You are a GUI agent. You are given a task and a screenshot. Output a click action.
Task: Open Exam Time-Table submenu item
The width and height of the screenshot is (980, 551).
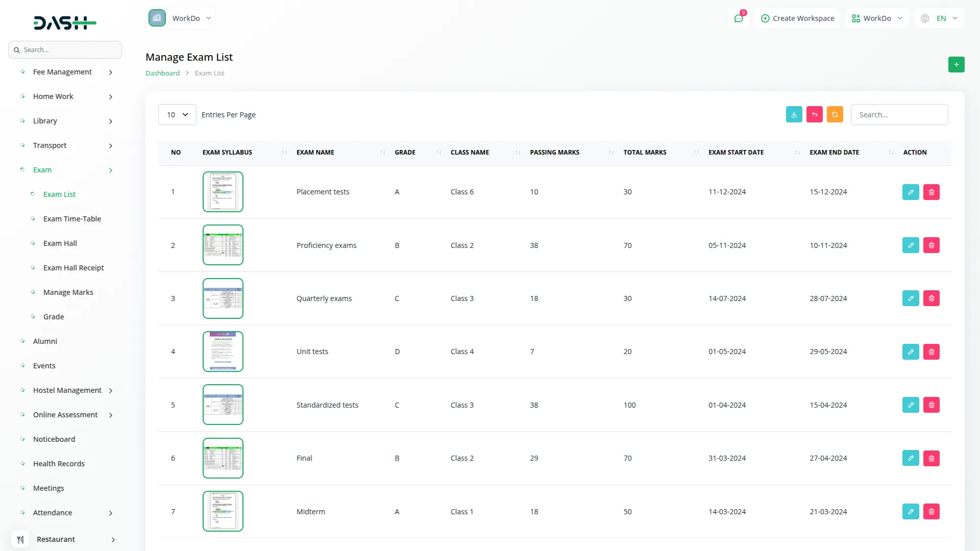[72, 219]
